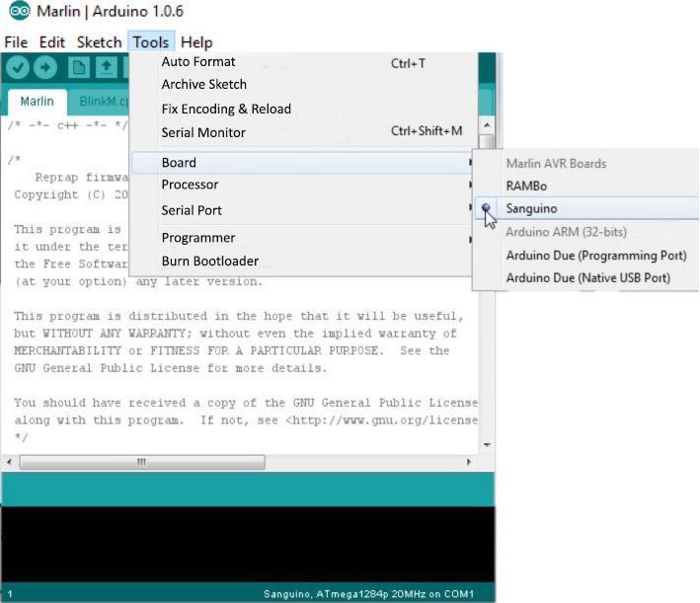
Task: Click Burn Bootloader menu entry
Action: pos(209,262)
